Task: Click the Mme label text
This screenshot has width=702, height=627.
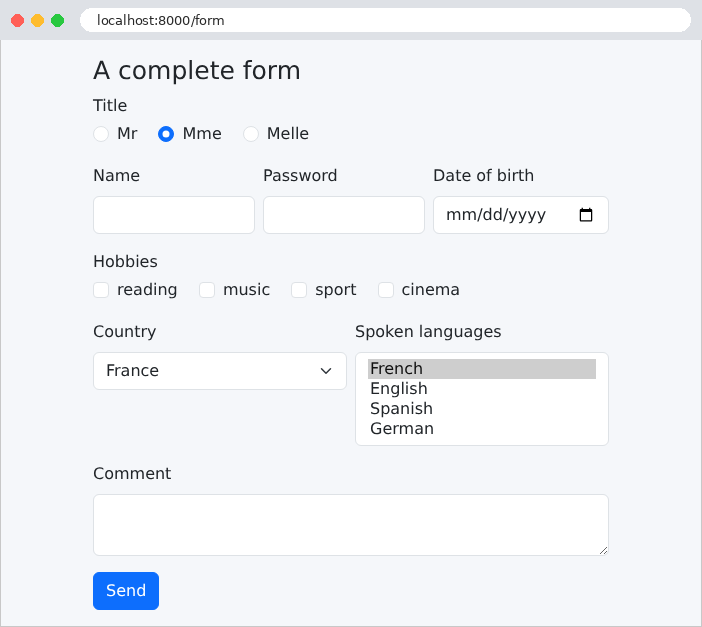Action: [202, 133]
